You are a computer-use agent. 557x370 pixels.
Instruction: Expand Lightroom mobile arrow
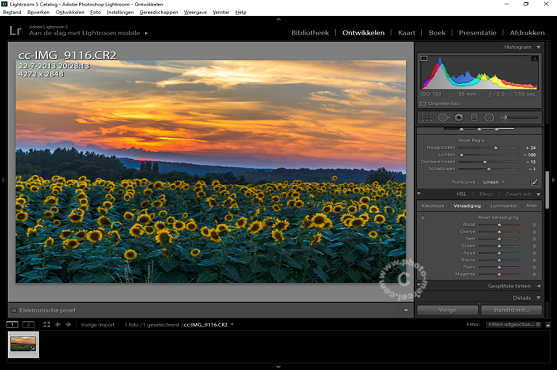pyautogui.click(x=146, y=33)
